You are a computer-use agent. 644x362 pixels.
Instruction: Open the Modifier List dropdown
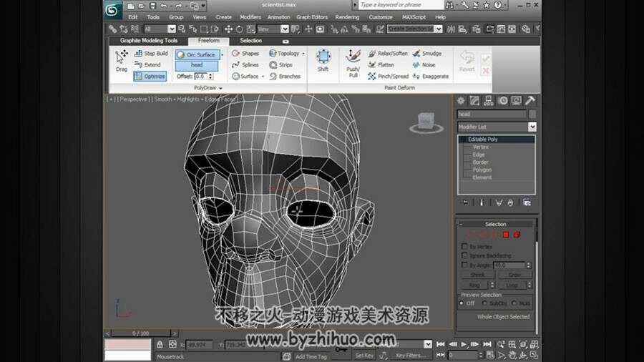click(x=532, y=127)
